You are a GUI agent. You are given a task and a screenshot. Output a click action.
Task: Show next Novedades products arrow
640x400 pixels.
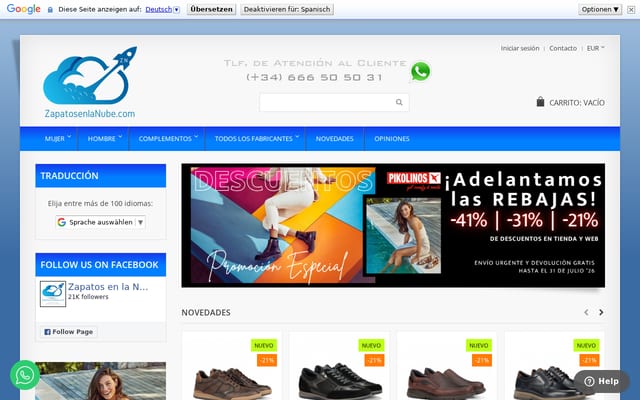tap(601, 312)
